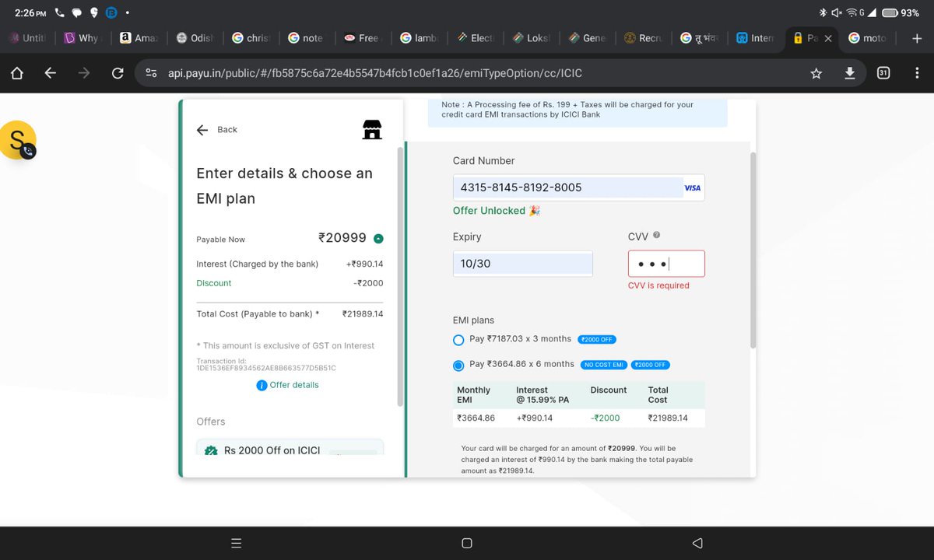Click ₹3664.86 Monthly EMI cell
This screenshot has height=560, width=934.
(x=476, y=418)
